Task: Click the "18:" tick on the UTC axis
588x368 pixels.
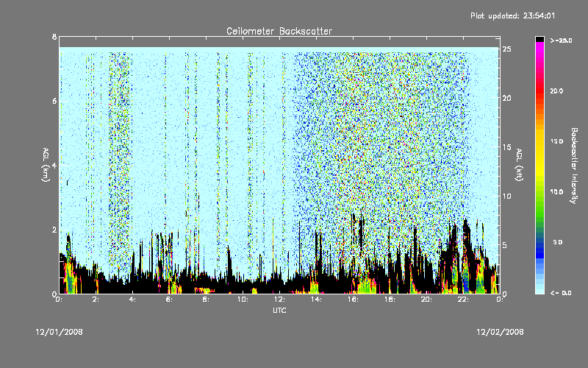Action: click(390, 300)
